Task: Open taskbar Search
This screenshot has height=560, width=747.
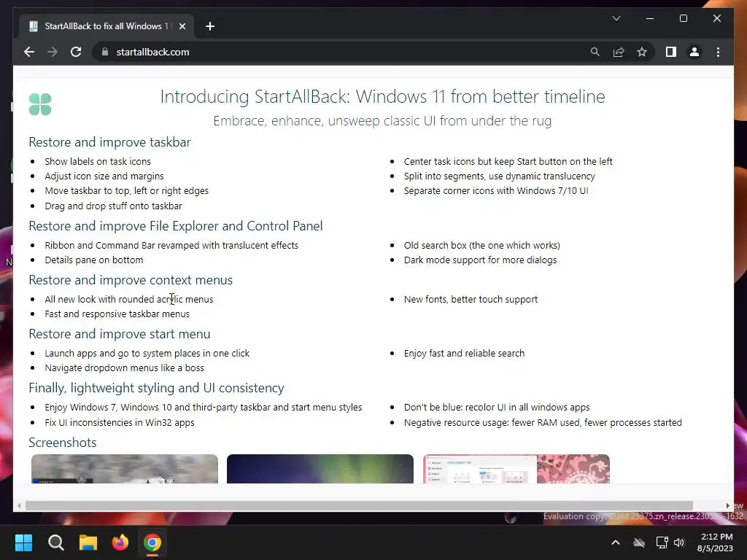Action: [55, 542]
